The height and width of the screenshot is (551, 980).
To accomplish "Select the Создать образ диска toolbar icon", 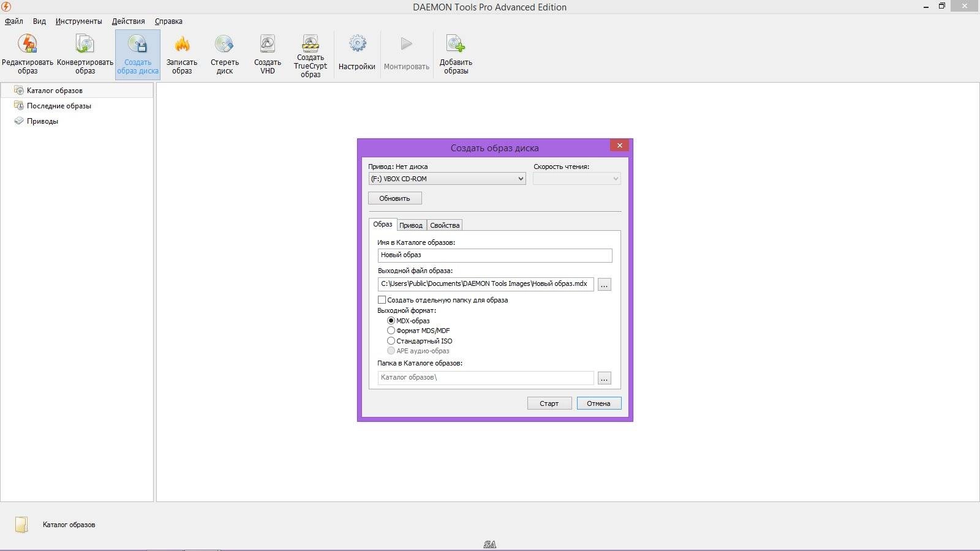I will (x=138, y=54).
